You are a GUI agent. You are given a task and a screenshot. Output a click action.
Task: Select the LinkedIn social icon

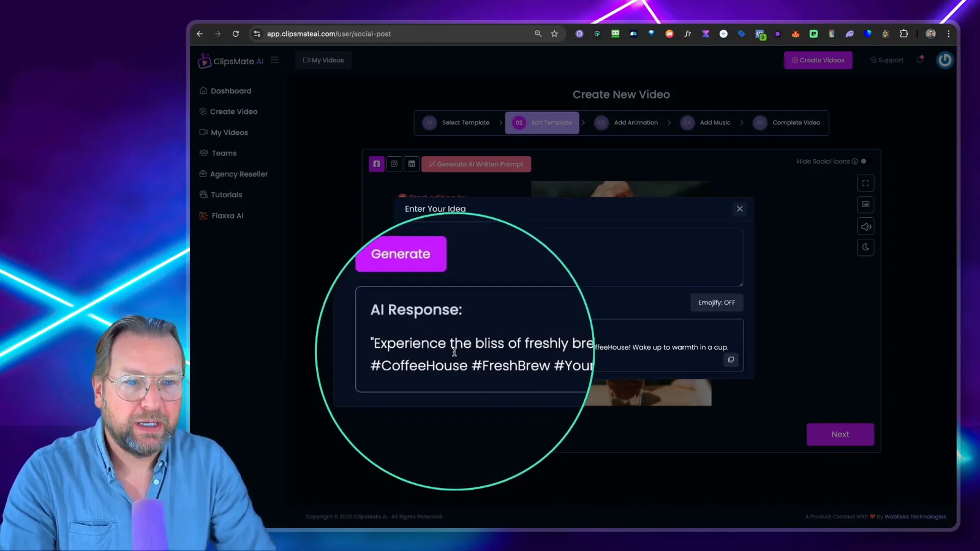(x=412, y=164)
